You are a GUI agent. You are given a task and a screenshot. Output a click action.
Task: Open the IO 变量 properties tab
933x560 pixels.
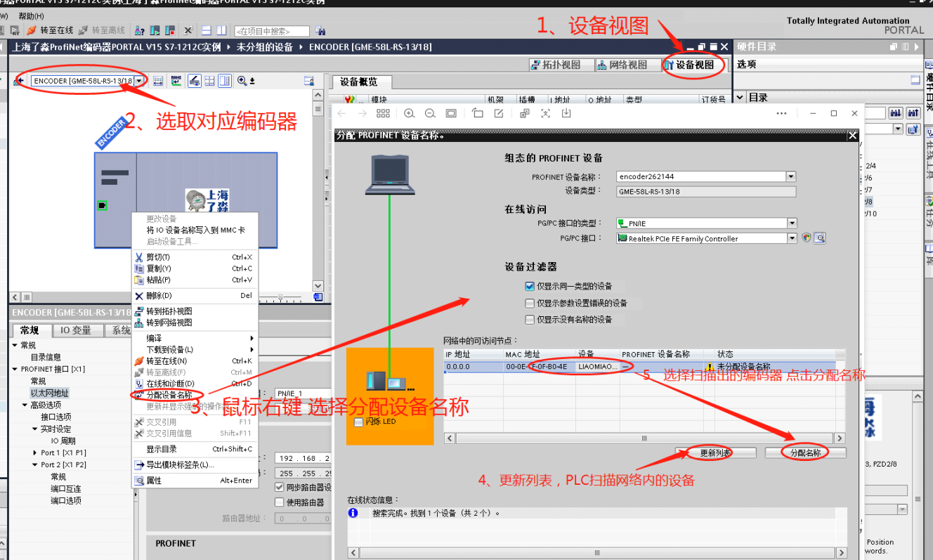coord(76,330)
